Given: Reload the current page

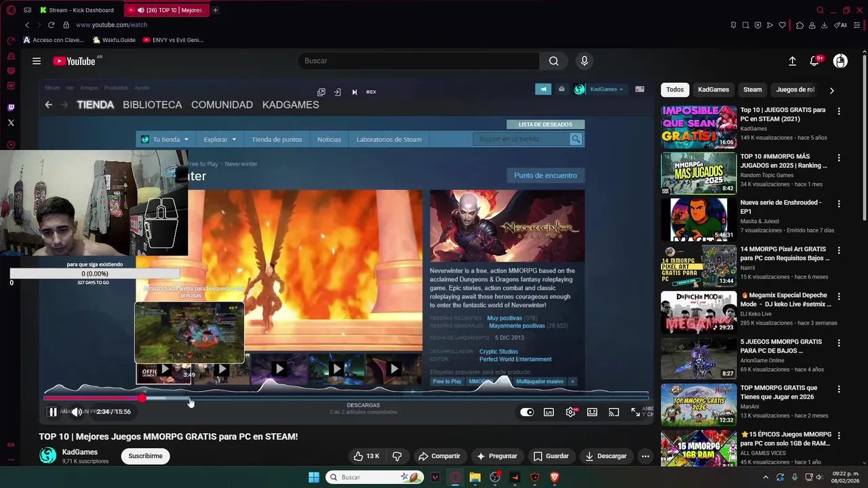Looking at the screenshot, I should tap(51, 25).
